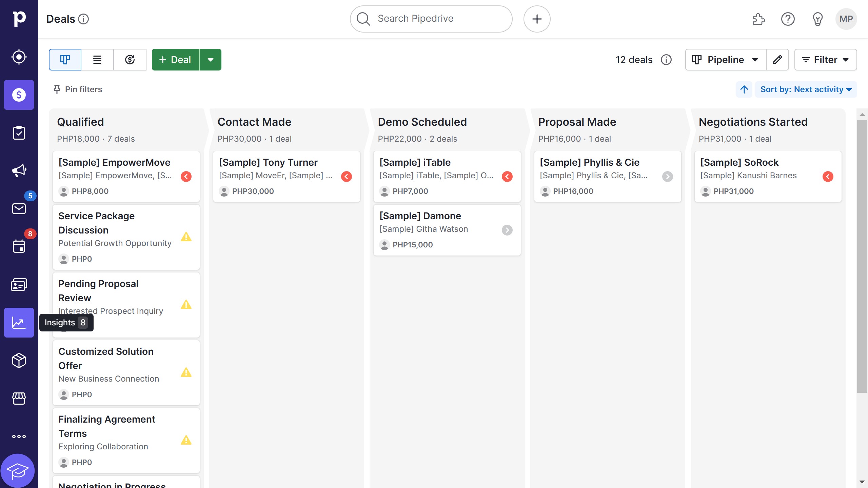Expand the Pipeline selector dropdown

pos(726,60)
